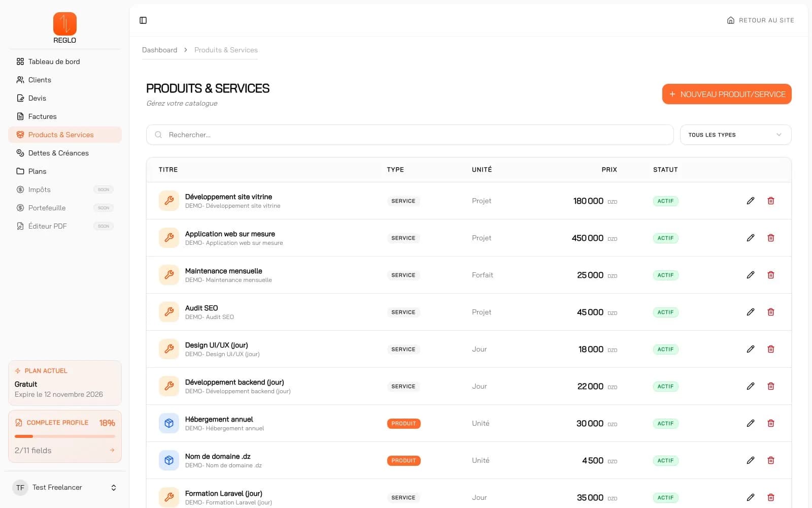Go to Clients section
Screen dimensions: 812x508
tap(65, 80)
